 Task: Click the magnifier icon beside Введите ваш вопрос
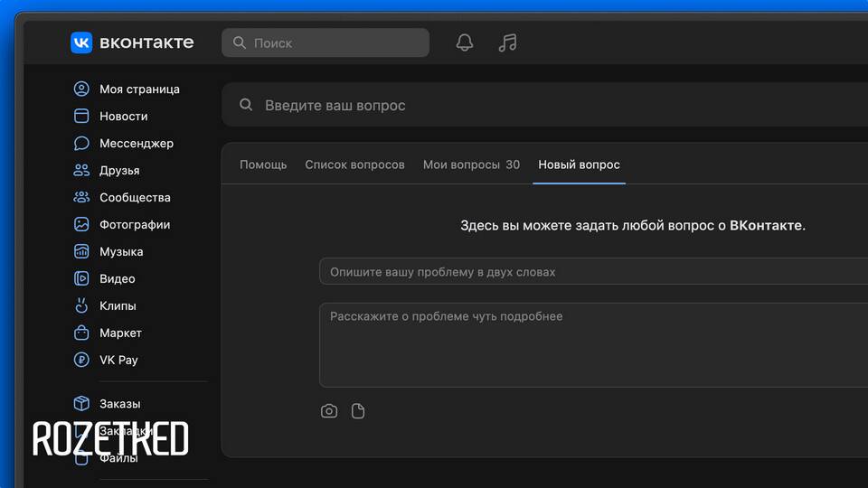tap(246, 105)
